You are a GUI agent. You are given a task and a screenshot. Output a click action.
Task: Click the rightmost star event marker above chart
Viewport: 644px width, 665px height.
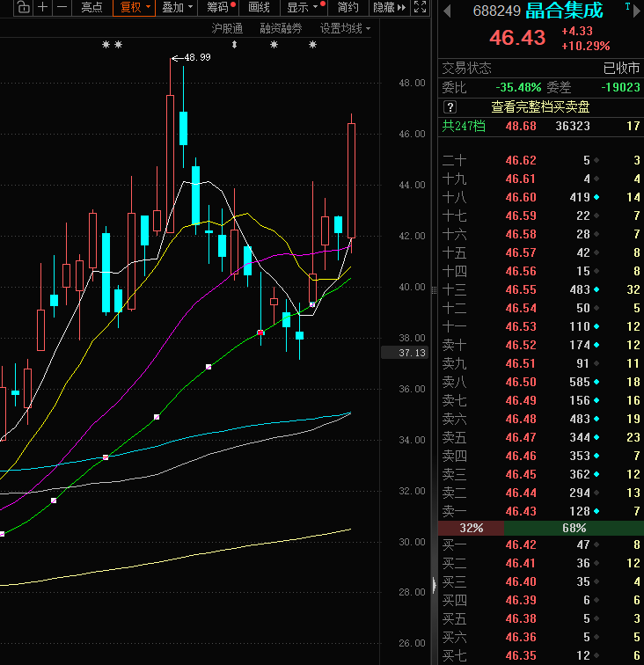[x=312, y=45]
